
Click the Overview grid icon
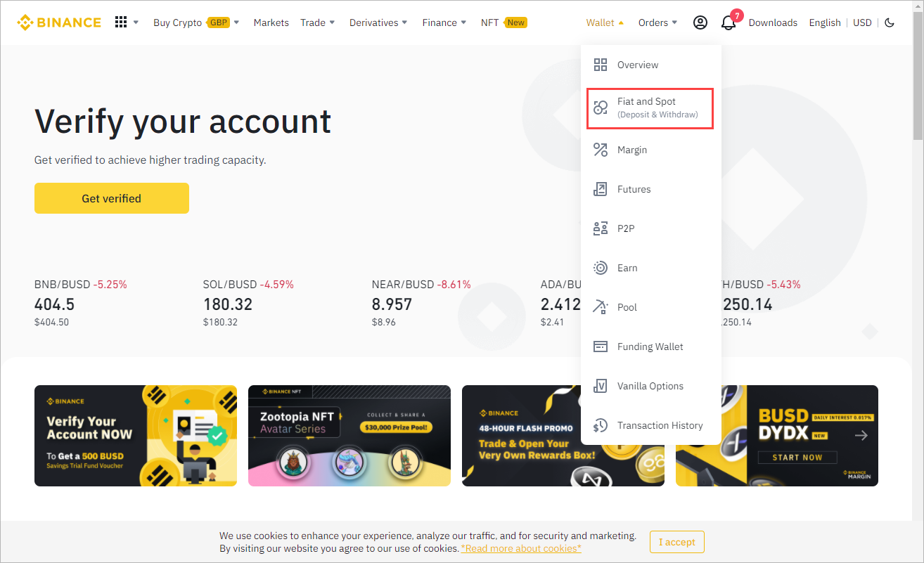[601, 65]
